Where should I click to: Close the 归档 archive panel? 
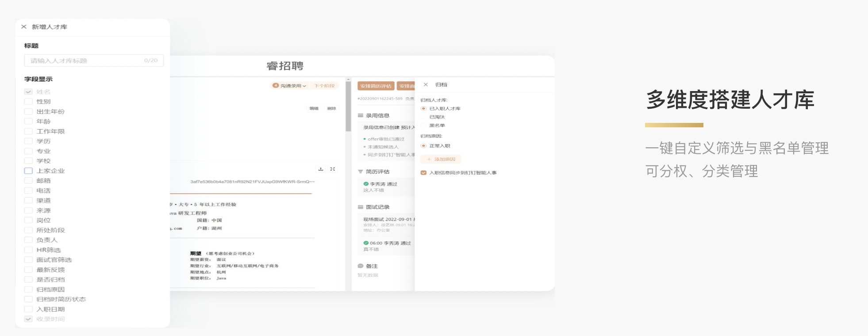coord(426,84)
